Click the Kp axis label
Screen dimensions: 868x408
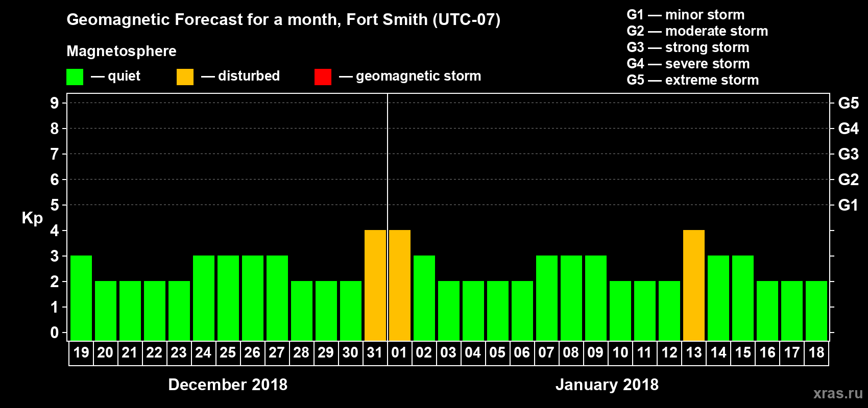pyautogui.click(x=32, y=218)
